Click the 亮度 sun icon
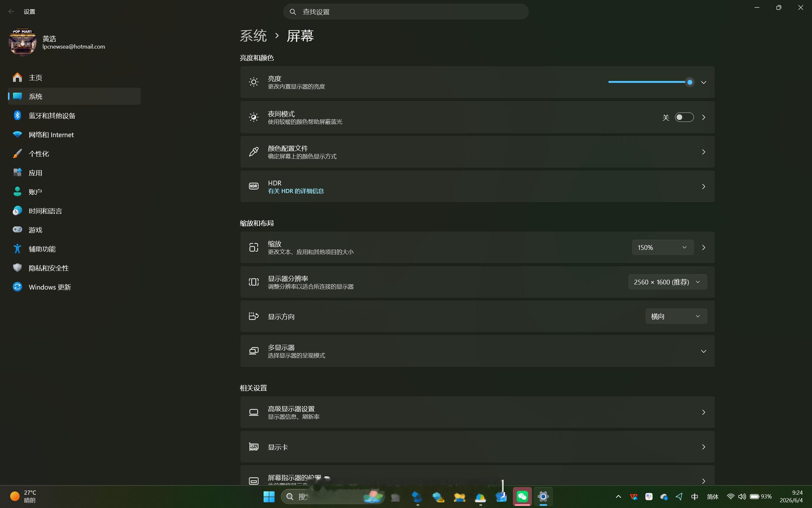The width and height of the screenshot is (812, 508). tap(254, 82)
